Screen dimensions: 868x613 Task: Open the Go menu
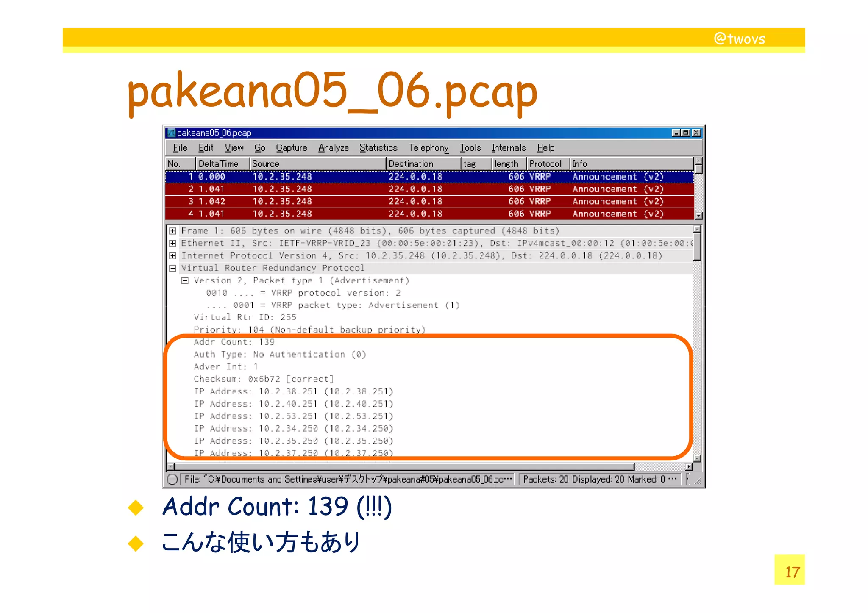click(260, 148)
